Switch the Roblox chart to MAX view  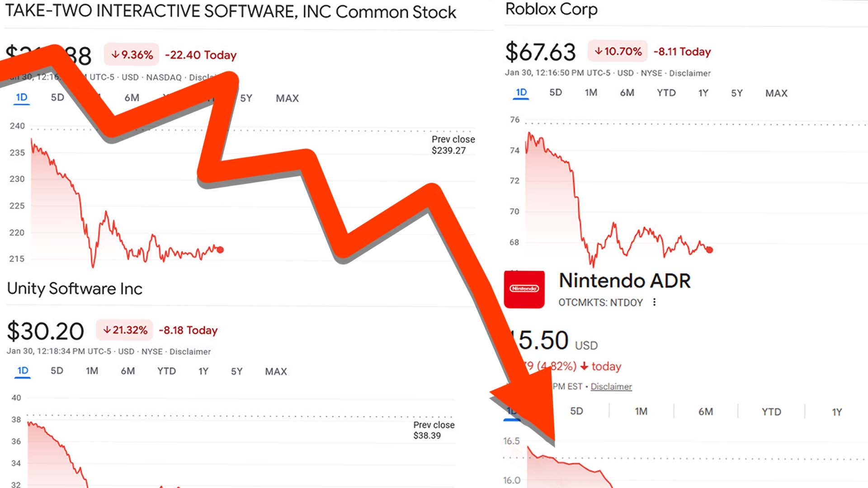click(x=776, y=93)
